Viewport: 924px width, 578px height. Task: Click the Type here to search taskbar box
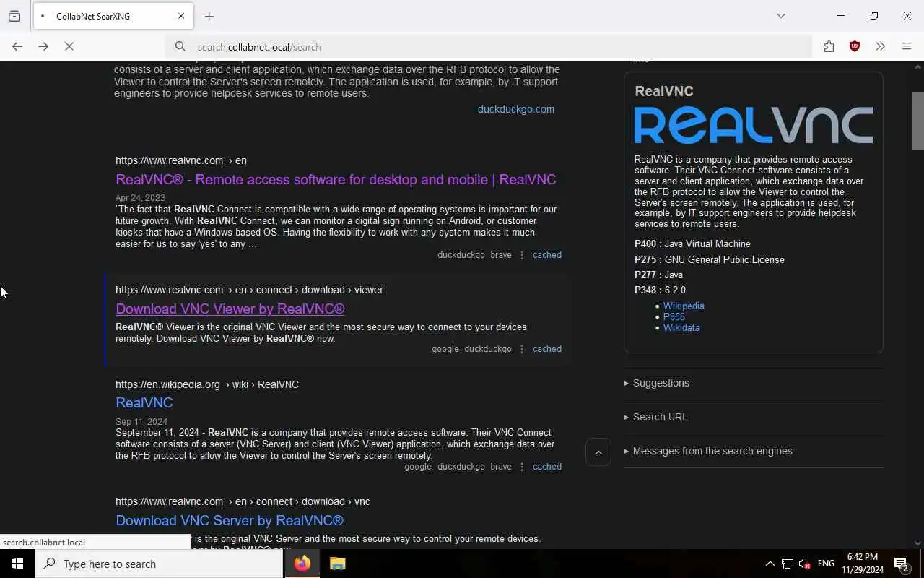click(159, 564)
